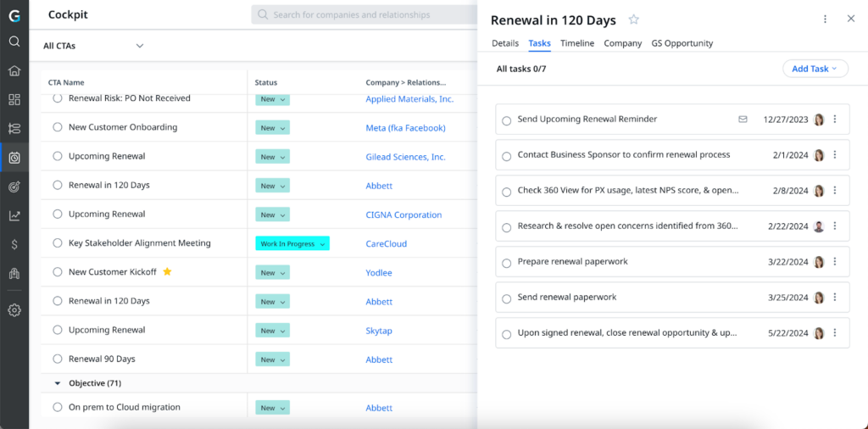
Task: Open the dashboards grid icon in the sidebar
Action: (14, 100)
